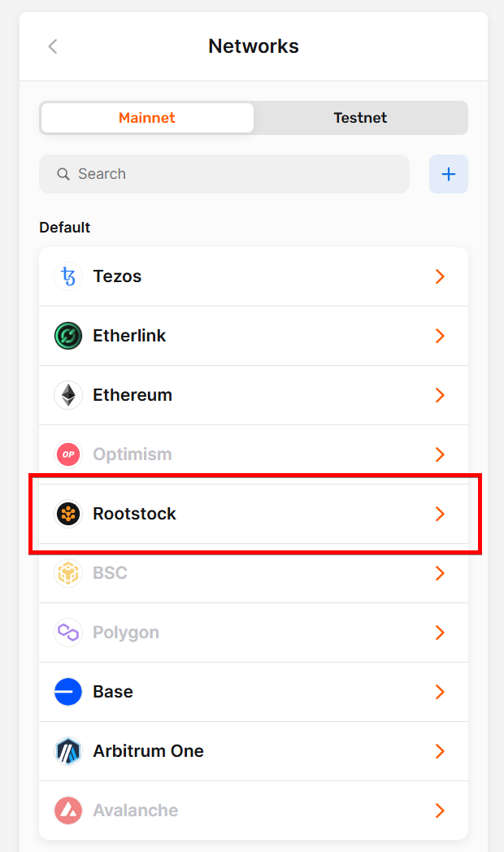Click the BSC network icon
Screen dimensions: 504x852
[x=68, y=573]
